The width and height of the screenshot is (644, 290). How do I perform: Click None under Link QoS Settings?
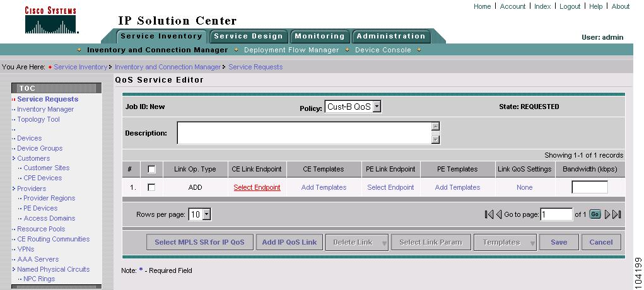coord(525,187)
